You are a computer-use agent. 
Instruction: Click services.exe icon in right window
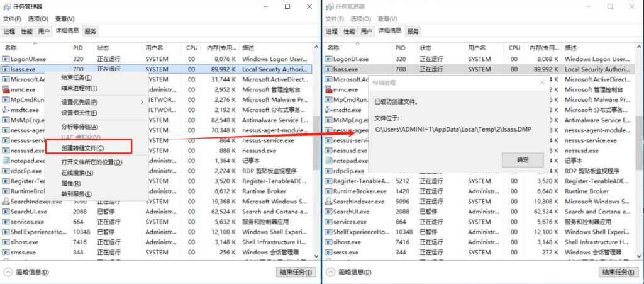pyautogui.click(x=328, y=222)
